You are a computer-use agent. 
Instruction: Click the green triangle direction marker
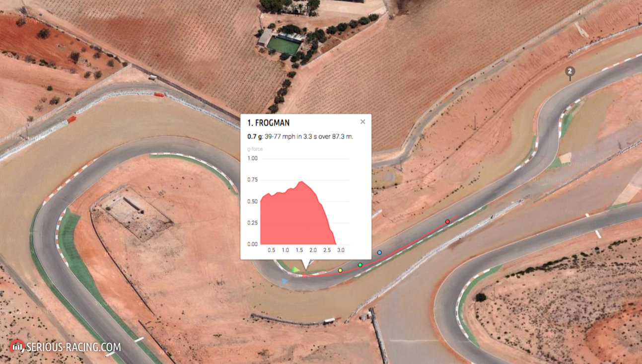[x=295, y=270]
